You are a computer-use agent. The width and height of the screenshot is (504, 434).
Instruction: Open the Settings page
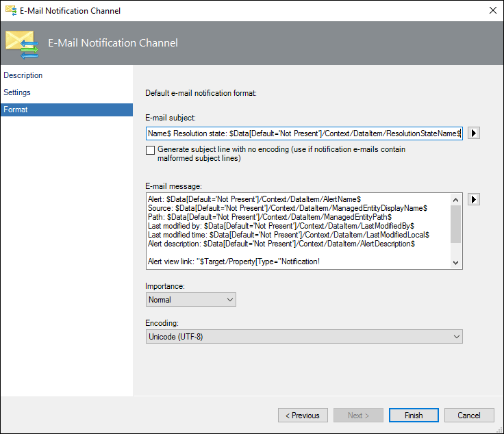pyautogui.click(x=17, y=92)
